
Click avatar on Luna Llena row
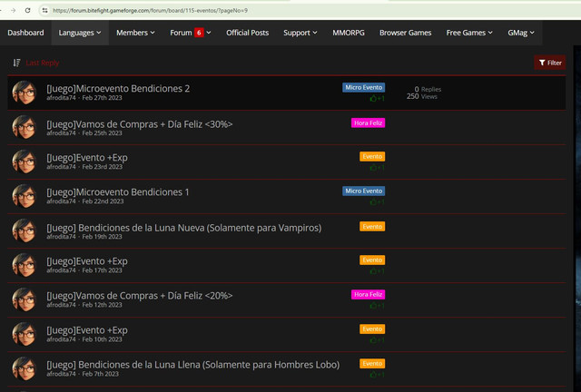[25, 368]
